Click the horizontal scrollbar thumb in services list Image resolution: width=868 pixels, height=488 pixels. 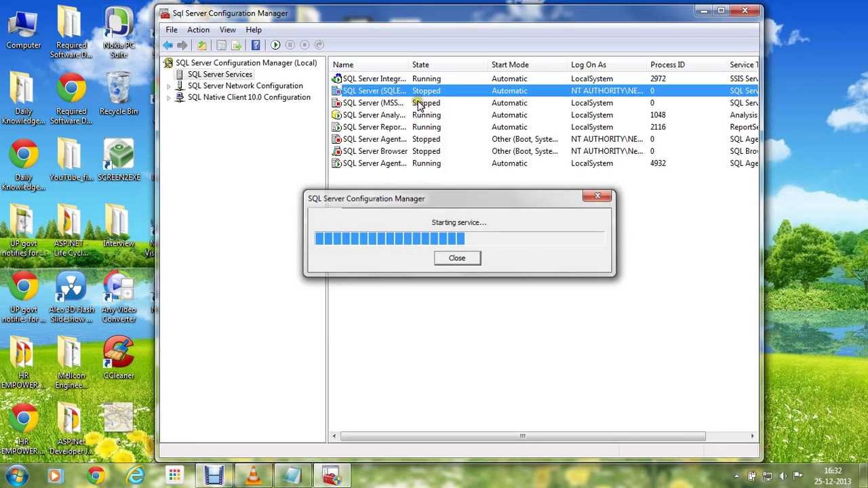pyautogui.click(x=523, y=436)
